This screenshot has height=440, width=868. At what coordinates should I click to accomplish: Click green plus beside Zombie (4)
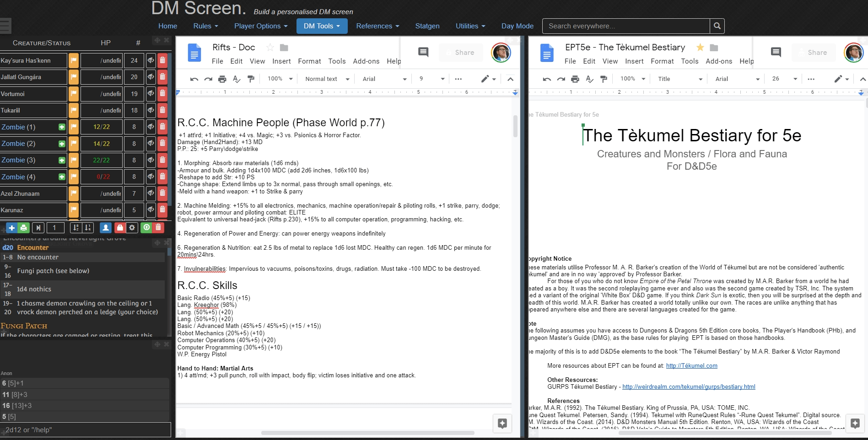[62, 177]
